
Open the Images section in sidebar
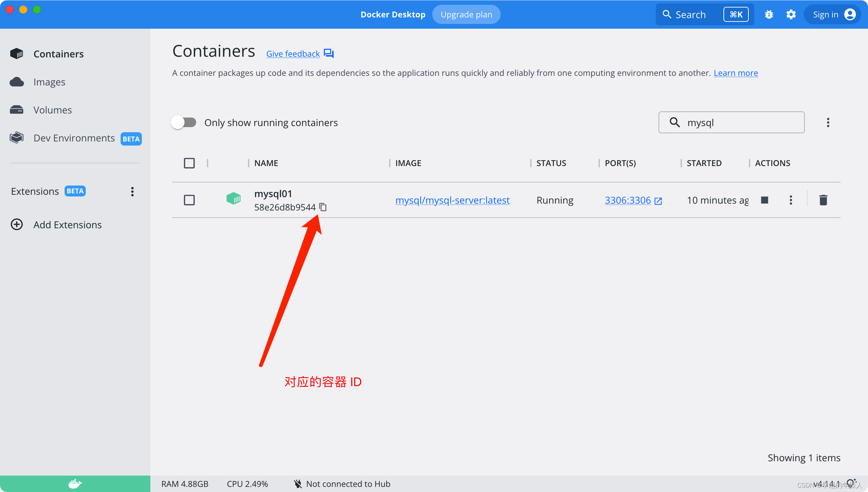pyautogui.click(x=49, y=82)
